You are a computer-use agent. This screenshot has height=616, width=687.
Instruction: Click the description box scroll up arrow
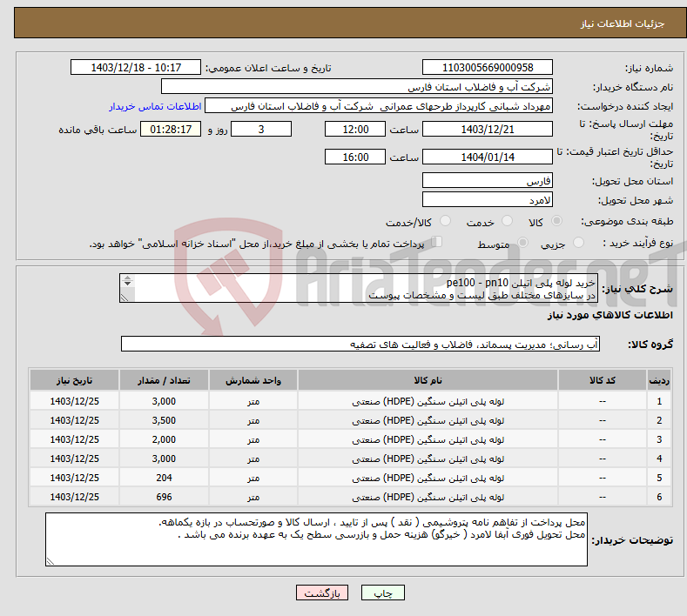pos(127,278)
